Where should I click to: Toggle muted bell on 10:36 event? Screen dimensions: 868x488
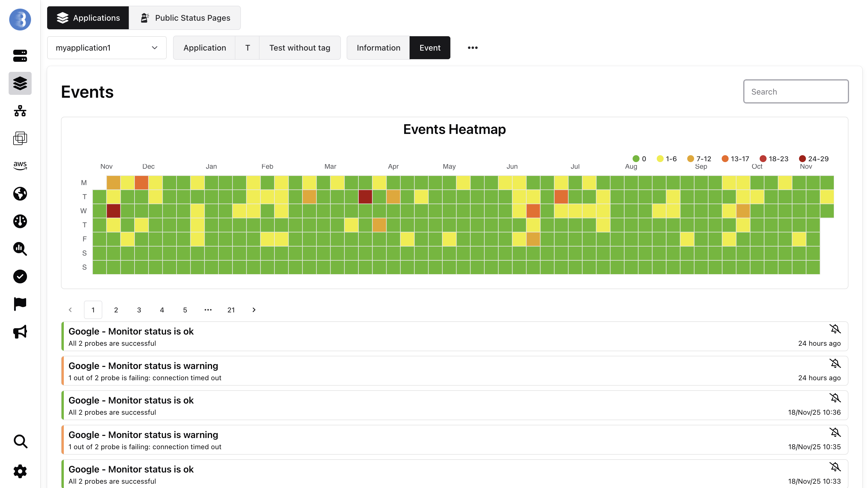835,398
